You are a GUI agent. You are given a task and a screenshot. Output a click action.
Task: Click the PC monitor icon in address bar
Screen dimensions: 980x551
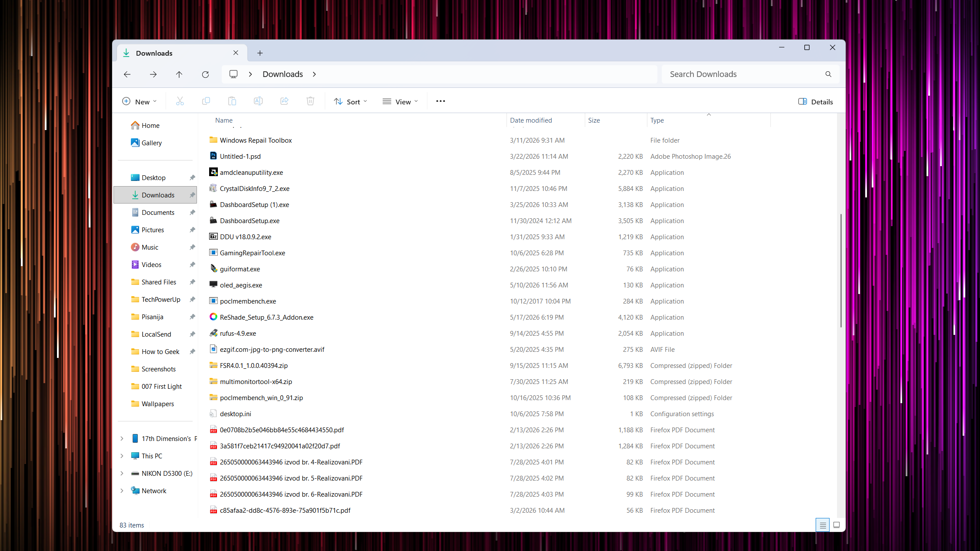(x=233, y=74)
